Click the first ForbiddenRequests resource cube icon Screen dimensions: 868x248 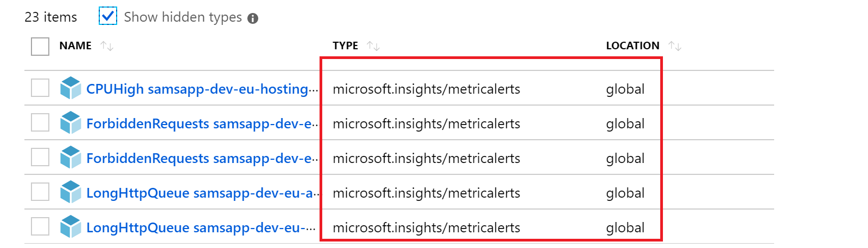[x=71, y=123]
